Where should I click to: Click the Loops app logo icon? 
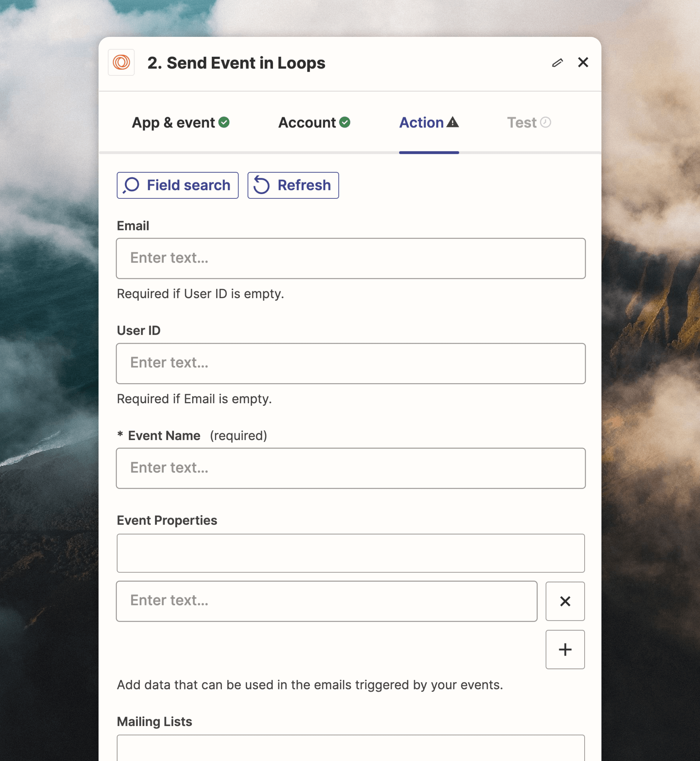click(121, 63)
